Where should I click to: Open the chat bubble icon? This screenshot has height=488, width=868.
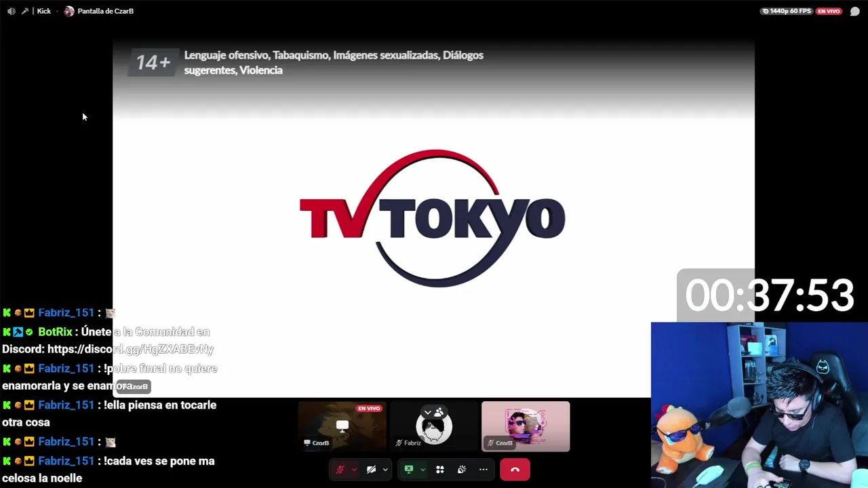(x=855, y=11)
